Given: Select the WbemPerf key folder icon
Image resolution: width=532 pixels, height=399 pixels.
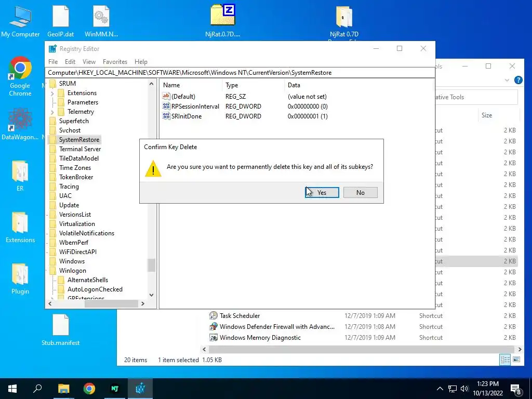Looking at the screenshot, I should click(x=52, y=243).
